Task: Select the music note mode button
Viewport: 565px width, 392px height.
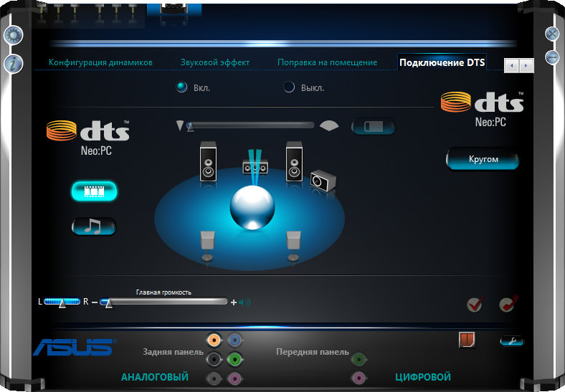Action: [x=94, y=226]
